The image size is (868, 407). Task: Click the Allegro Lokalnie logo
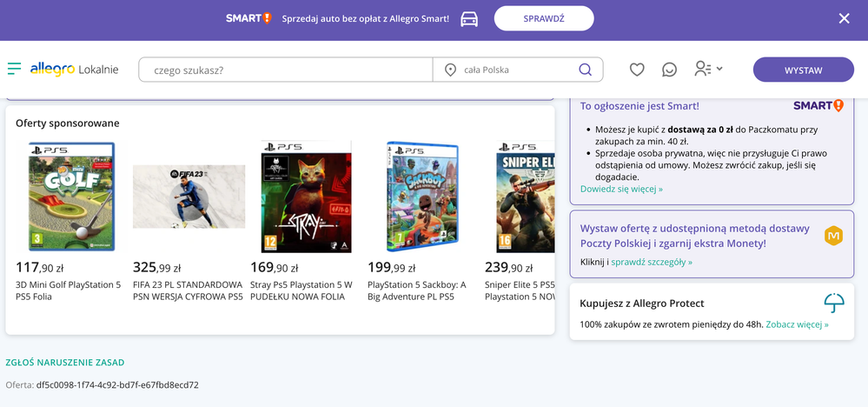74,70
